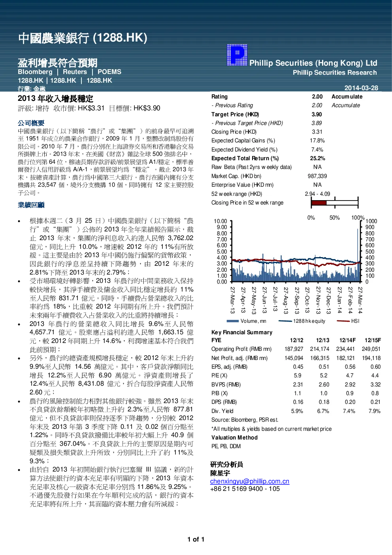The height and width of the screenshot is (555, 392).
Task: Click the '1 of 1' page indicator
Action: point(196,540)
